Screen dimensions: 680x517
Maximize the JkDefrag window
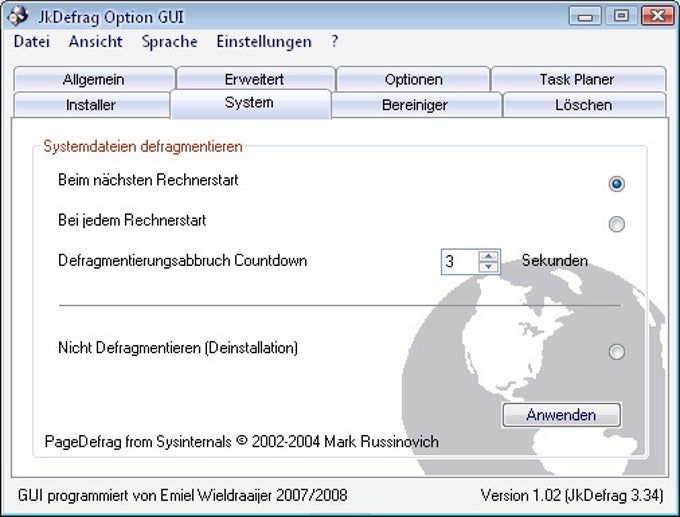(x=621, y=16)
